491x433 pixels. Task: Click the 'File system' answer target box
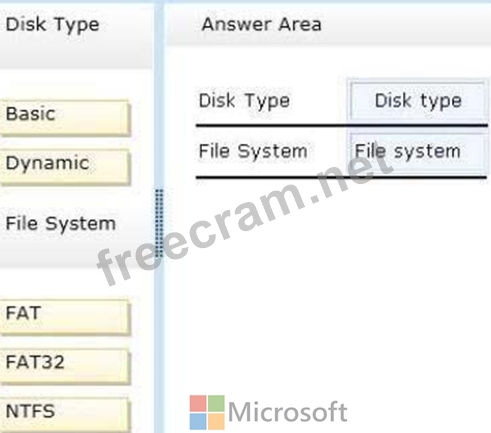click(x=417, y=152)
